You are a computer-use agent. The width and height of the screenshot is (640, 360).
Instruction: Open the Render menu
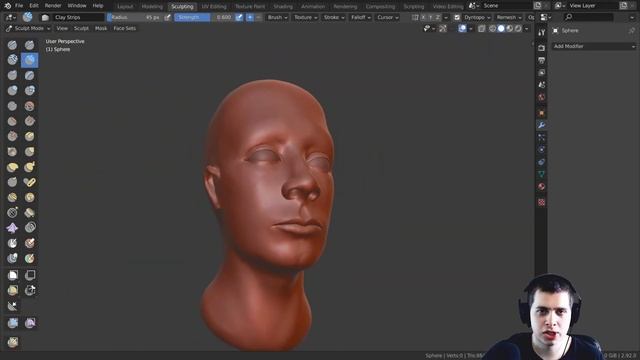click(53, 6)
